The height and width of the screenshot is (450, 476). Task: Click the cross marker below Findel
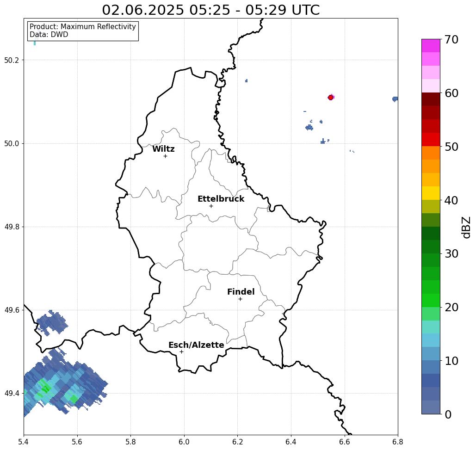point(240,299)
